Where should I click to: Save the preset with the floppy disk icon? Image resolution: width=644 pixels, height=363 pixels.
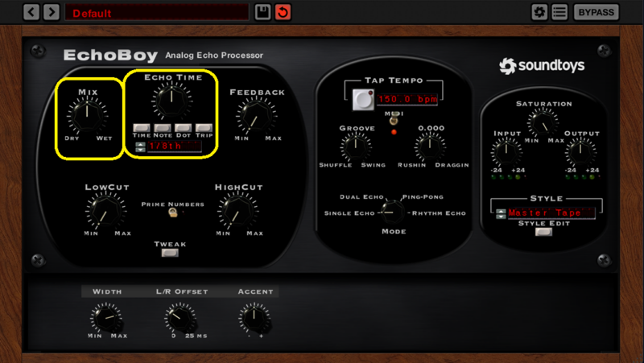(262, 12)
